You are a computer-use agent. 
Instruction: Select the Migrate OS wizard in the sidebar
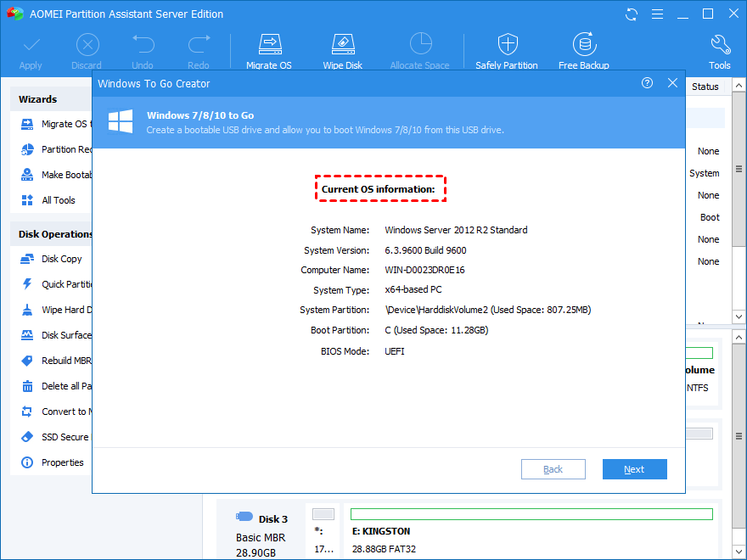click(x=56, y=124)
